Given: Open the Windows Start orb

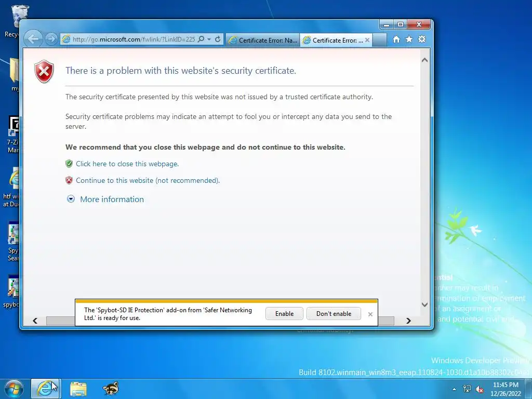Looking at the screenshot, I should 14,389.
